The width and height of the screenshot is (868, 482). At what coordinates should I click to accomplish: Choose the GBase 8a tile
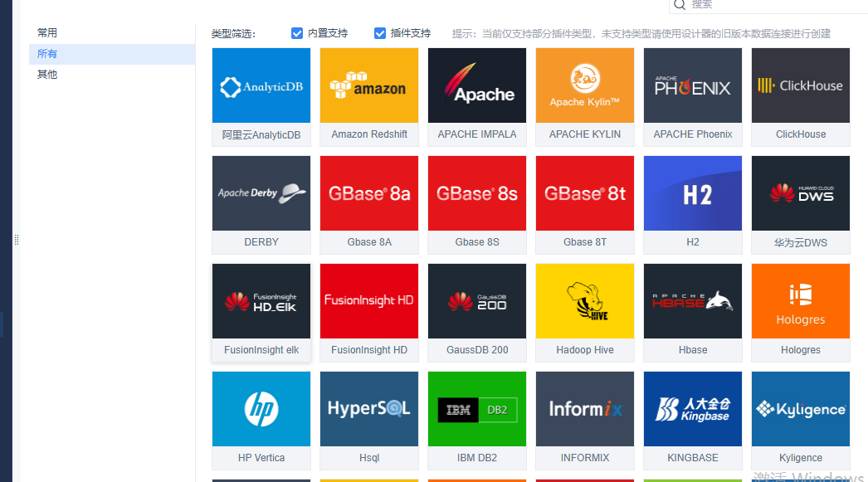[369, 193]
